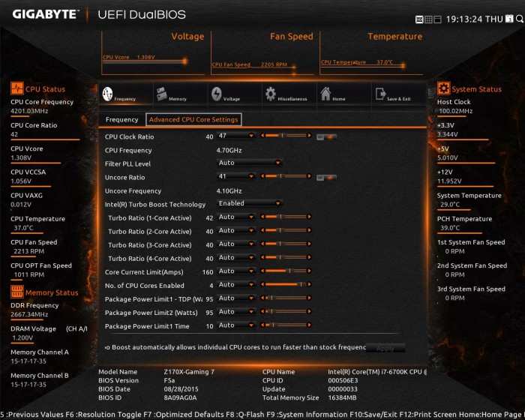The width and height of the screenshot is (525, 420).
Task: Click the Z170X-Gaming 7 model name
Action: 189,372
